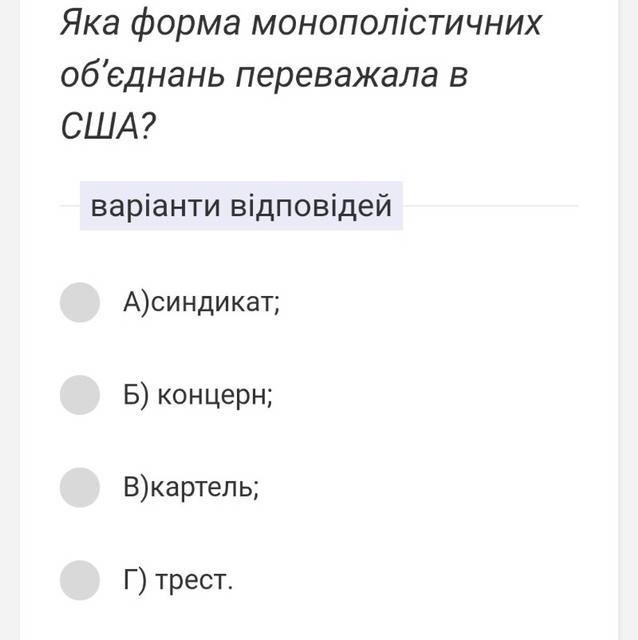Click the word 'форма' in the question
Image resolution: width=638 pixels, height=640 pixels.
point(190,22)
